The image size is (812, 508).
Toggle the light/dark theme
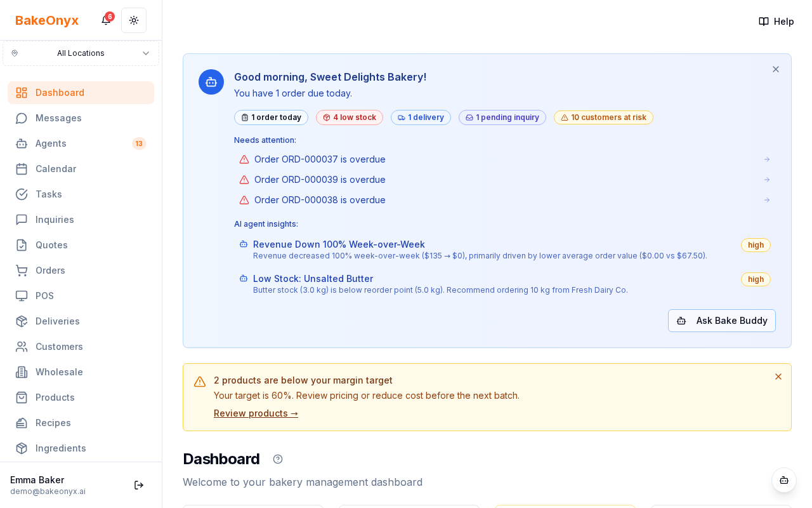(x=134, y=20)
